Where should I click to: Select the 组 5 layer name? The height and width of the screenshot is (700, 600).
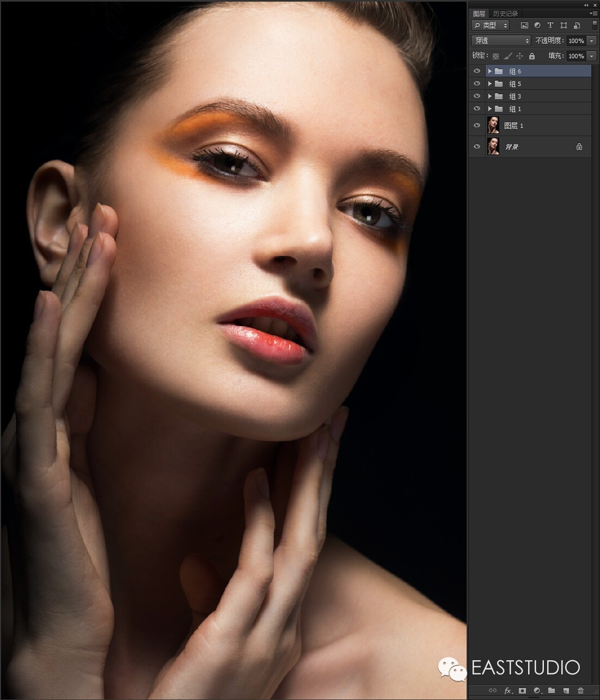pyautogui.click(x=515, y=84)
